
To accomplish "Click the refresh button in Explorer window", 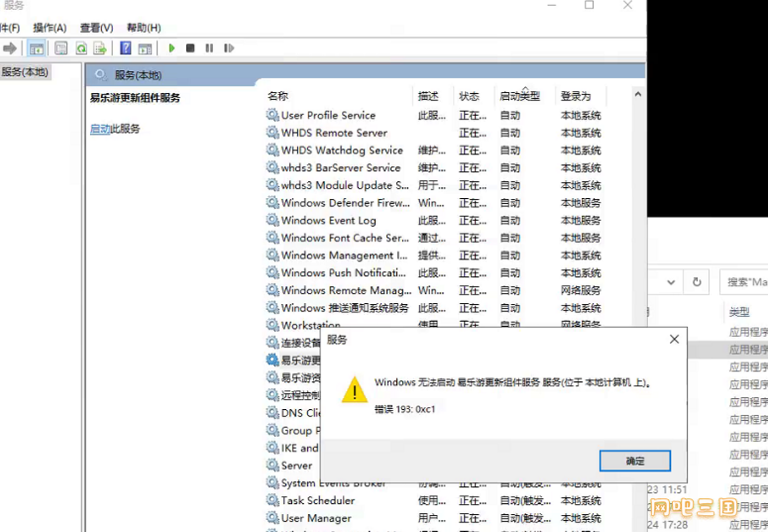I will tap(697, 282).
